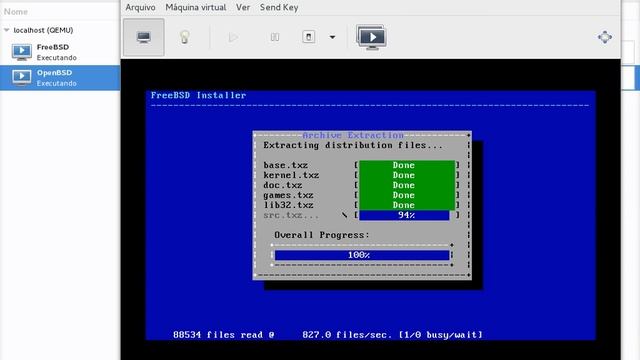Open the Arquivo menu
The width and height of the screenshot is (640, 360).
point(140,7)
